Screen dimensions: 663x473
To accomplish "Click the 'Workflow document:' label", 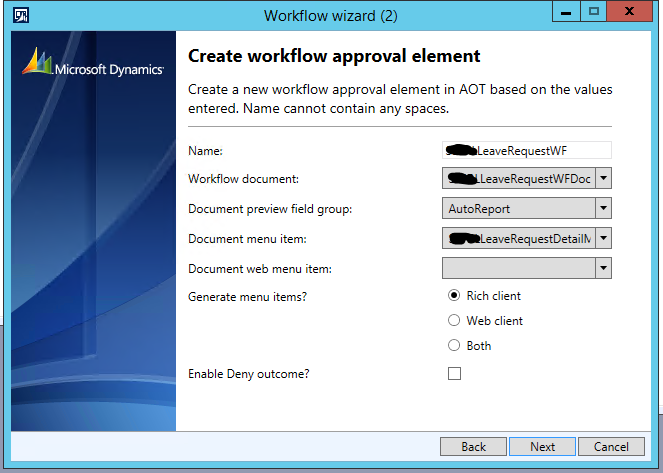I will click(244, 179).
